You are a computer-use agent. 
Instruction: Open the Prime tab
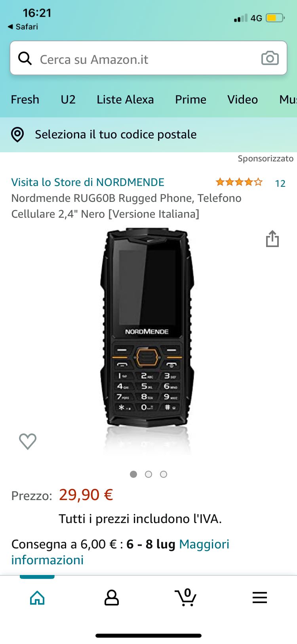[190, 99]
